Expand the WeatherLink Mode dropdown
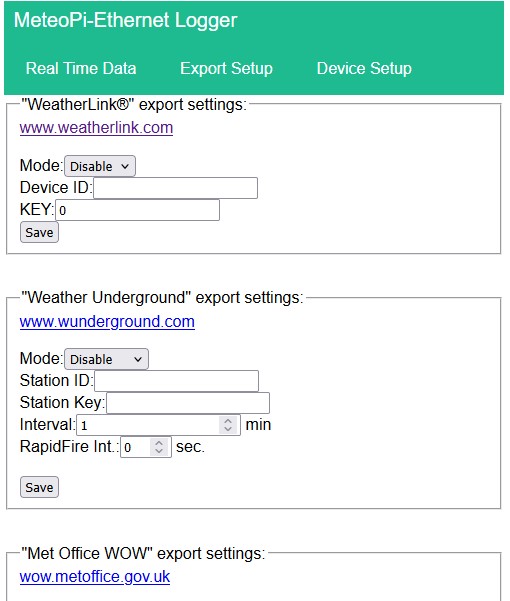This screenshot has width=510, height=601. click(x=100, y=166)
